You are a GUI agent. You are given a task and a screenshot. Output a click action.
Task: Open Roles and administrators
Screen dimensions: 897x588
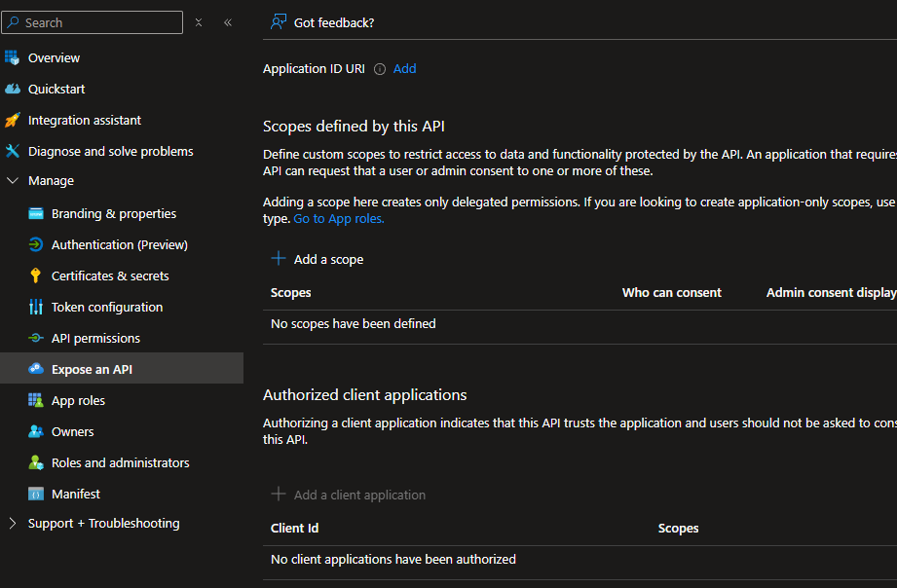[122, 462]
